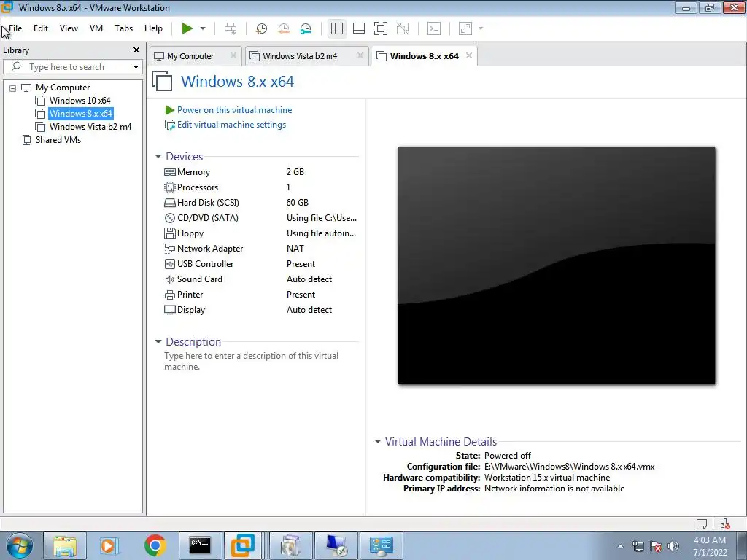Click the Unity mode toolbar icon
The width and height of the screenshot is (747, 560).
403,28
